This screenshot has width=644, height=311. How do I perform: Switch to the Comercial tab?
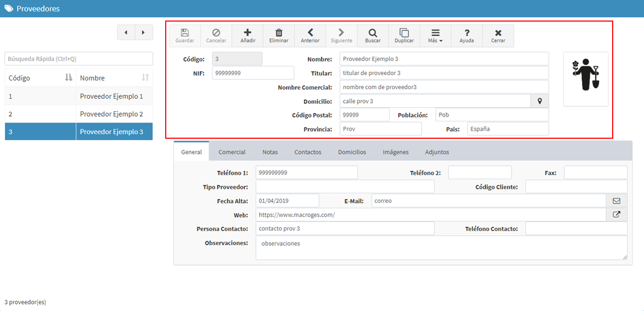(x=232, y=152)
